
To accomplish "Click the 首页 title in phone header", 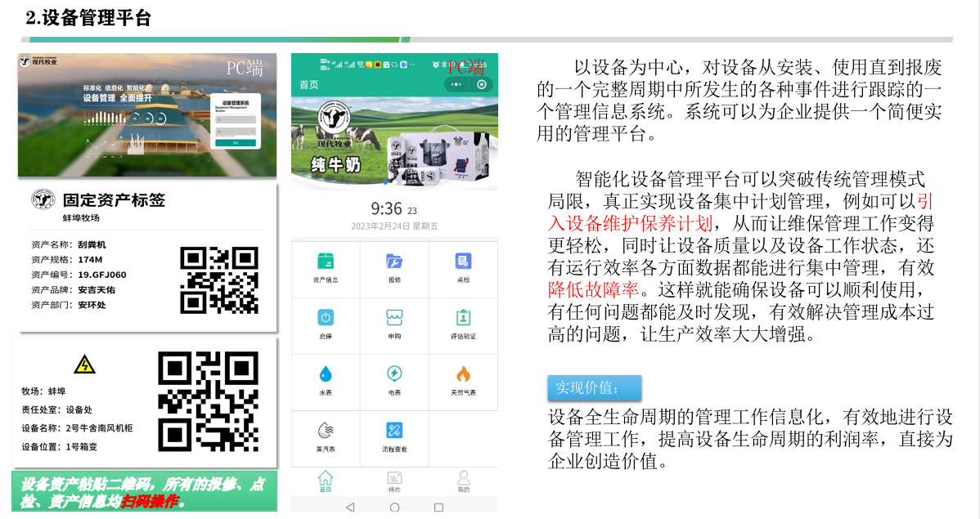I will coord(308,84).
